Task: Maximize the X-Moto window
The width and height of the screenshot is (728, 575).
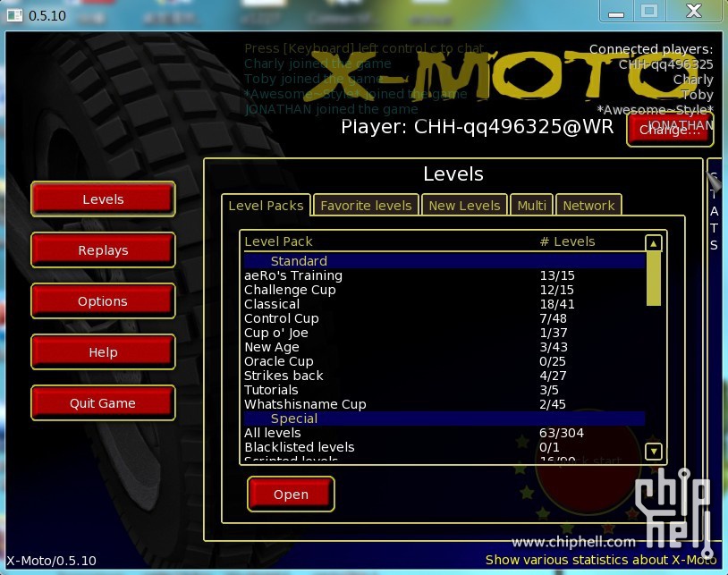Action: (x=649, y=12)
